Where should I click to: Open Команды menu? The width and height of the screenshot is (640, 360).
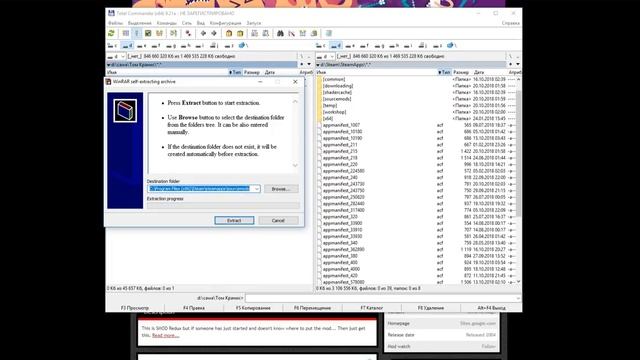167,23
